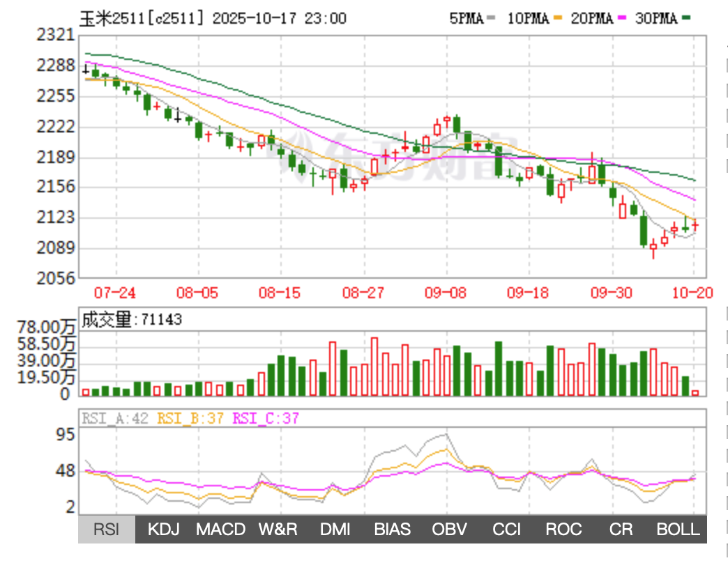Switch to the BIAS tab
Screen dimensions: 728x563
point(392,530)
